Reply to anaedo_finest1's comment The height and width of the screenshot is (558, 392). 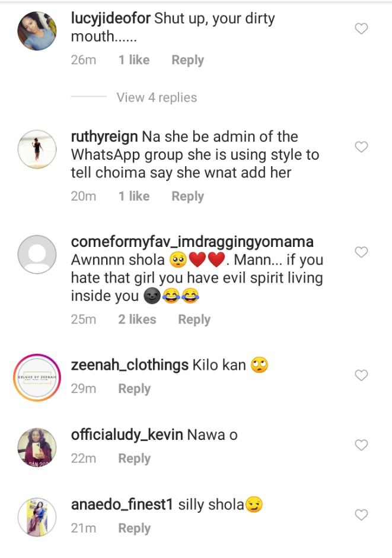click(134, 528)
